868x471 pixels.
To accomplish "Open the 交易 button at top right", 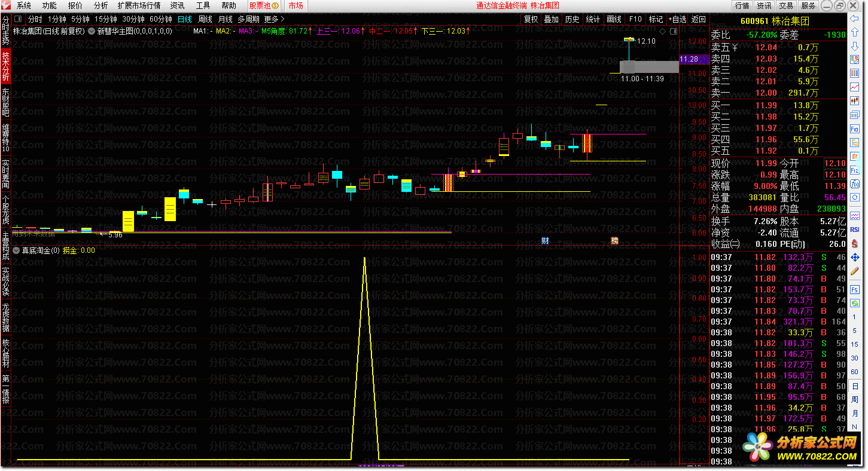I will [786, 5].
